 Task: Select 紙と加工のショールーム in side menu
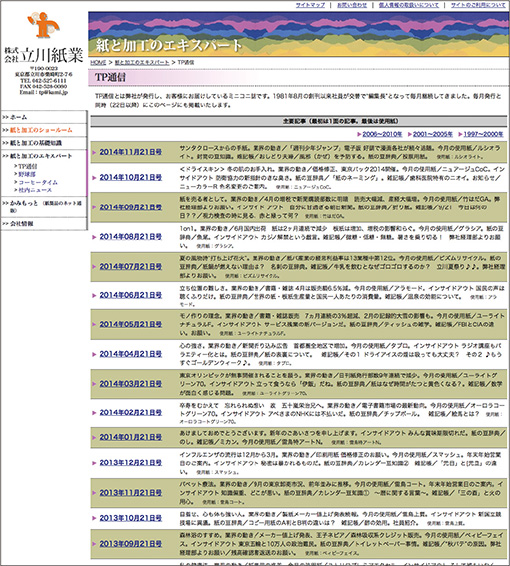[x=41, y=130]
